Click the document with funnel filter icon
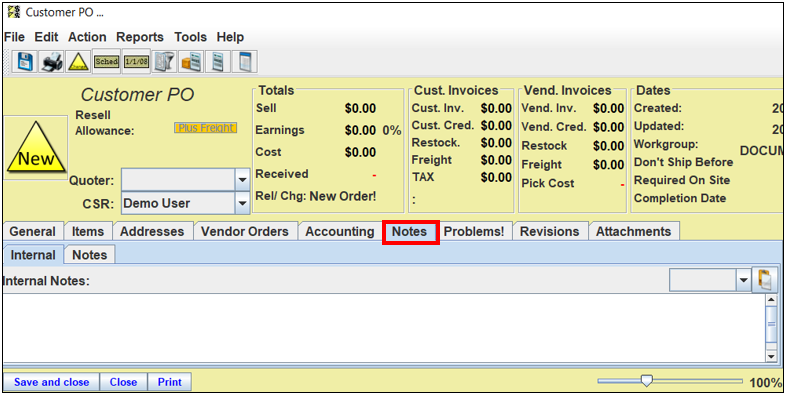 pos(164,62)
